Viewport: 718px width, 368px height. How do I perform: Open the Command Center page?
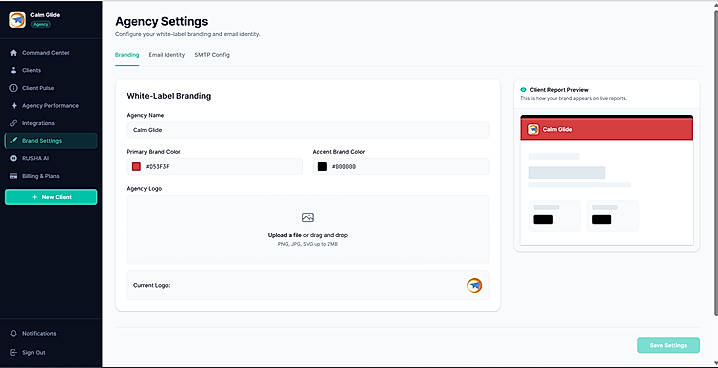click(x=51, y=53)
